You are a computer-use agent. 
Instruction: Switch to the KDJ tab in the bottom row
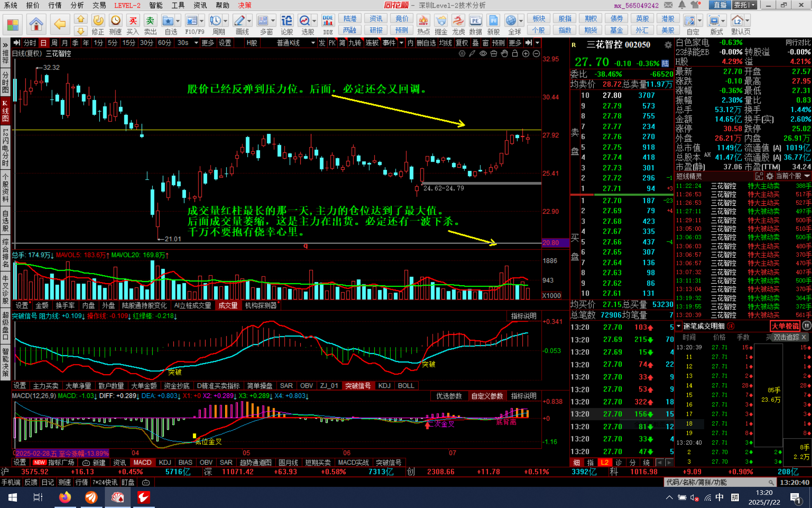point(165,462)
